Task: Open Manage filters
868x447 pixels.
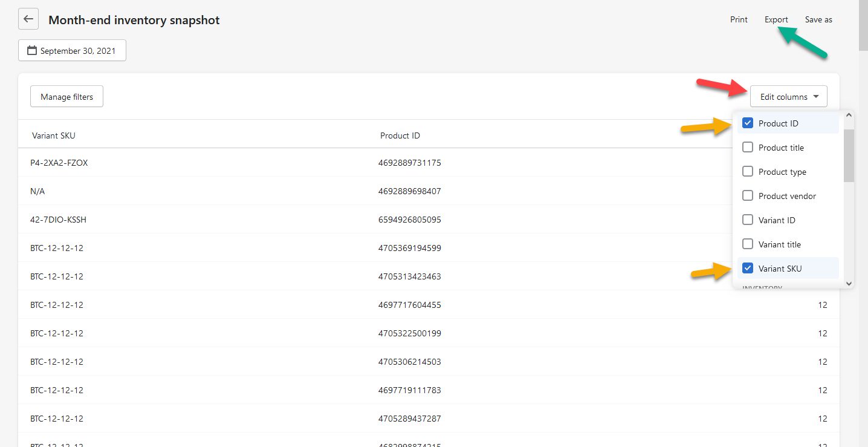Action: (x=66, y=97)
